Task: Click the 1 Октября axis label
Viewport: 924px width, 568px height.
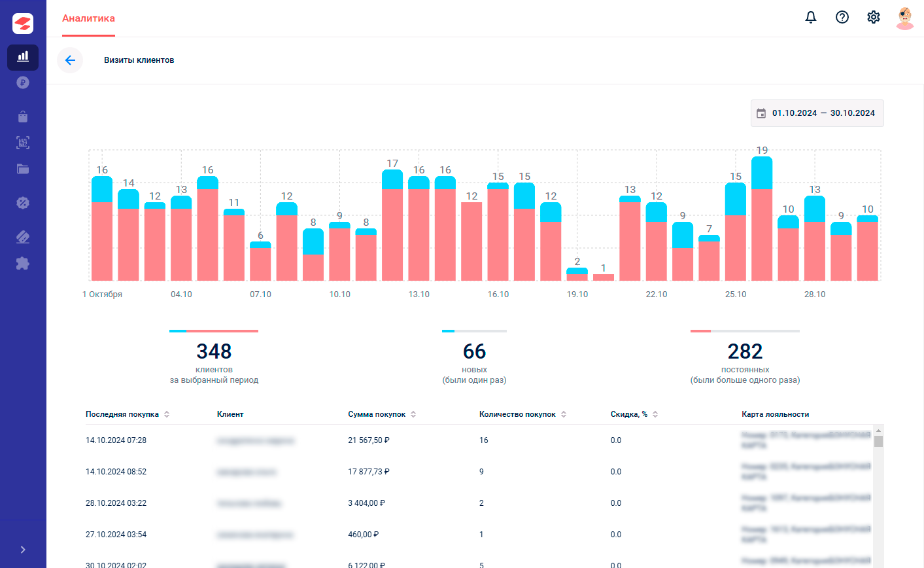Action: 102,294
